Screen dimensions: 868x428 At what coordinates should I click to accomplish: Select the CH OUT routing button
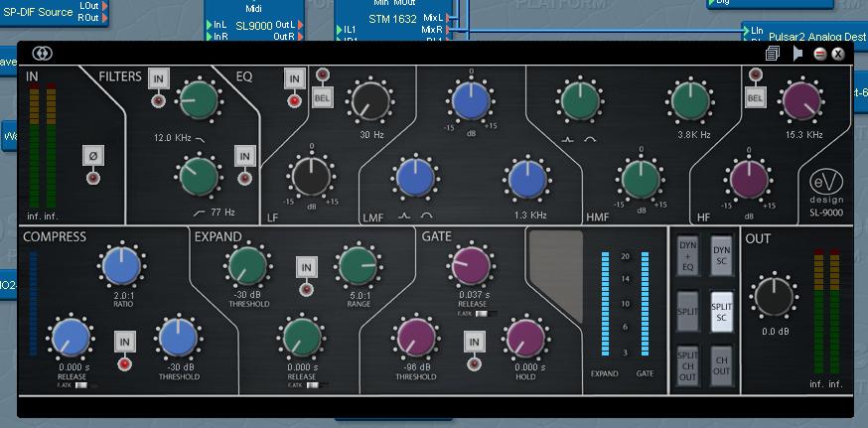(721, 366)
